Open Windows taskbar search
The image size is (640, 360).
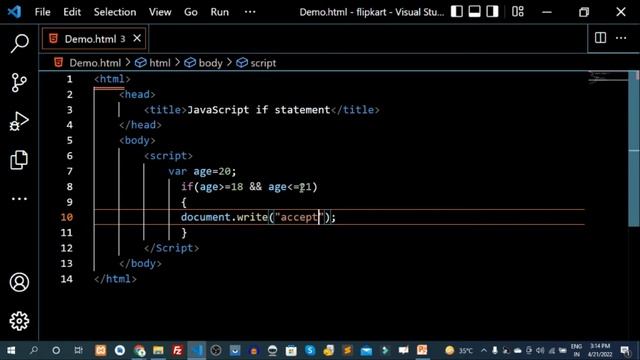(x=34, y=350)
